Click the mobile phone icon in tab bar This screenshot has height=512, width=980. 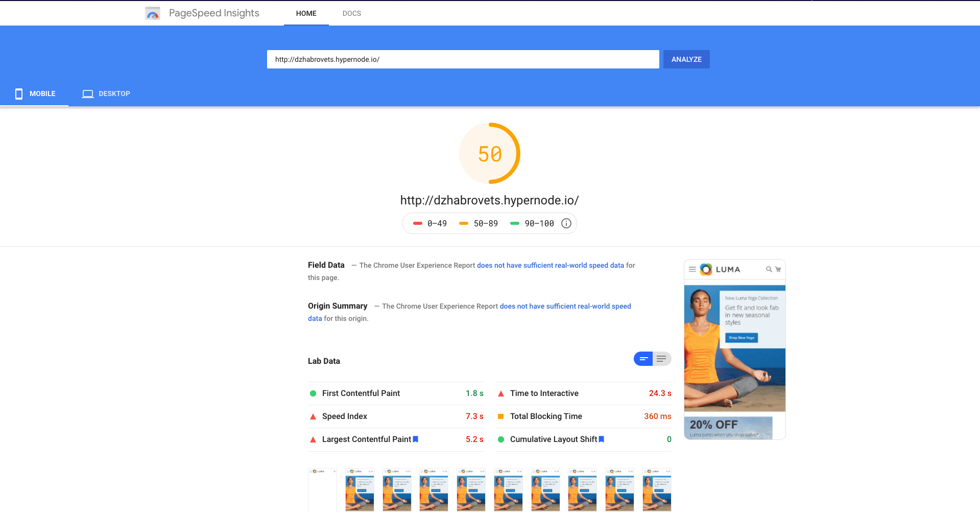(x=19, y=94)
